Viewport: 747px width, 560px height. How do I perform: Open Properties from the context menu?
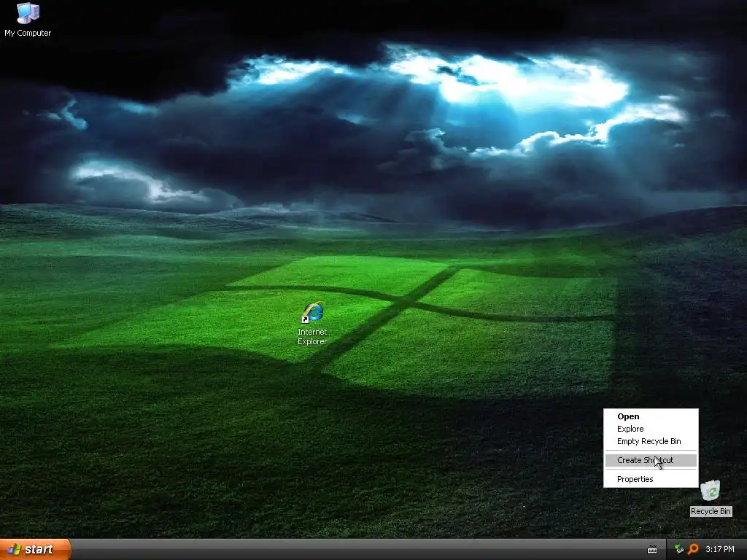(x=651, y=479)
